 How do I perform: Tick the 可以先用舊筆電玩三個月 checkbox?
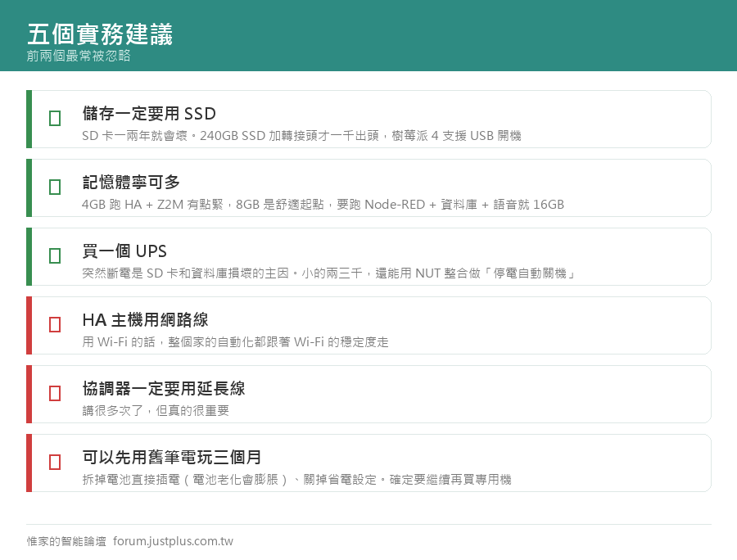click(x=55, y=463)
